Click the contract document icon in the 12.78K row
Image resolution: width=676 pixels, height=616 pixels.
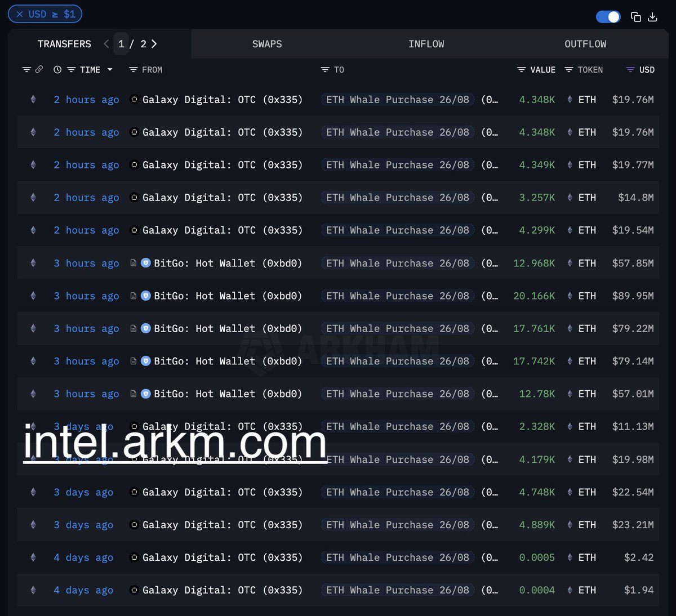click(x=134, y=394)
